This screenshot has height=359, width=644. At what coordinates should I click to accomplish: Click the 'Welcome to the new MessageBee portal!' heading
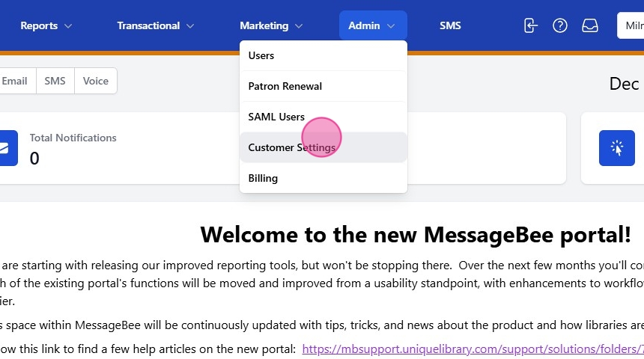416,235
